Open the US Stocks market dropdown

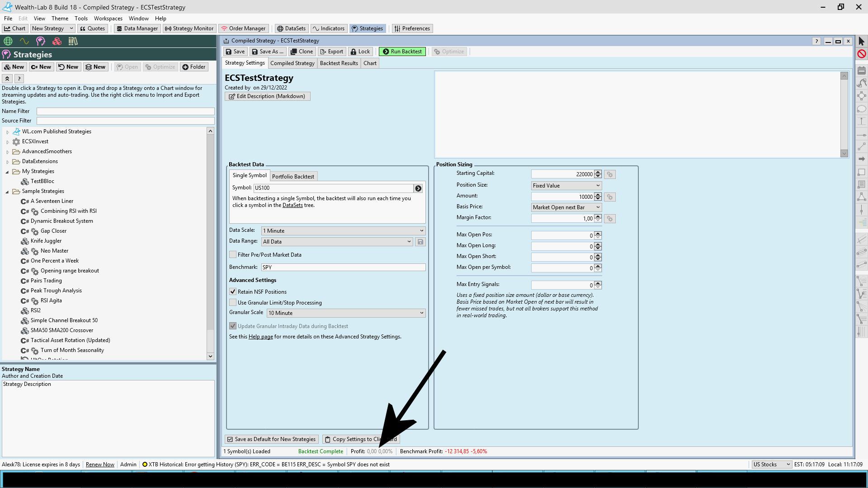pos(772,465)
